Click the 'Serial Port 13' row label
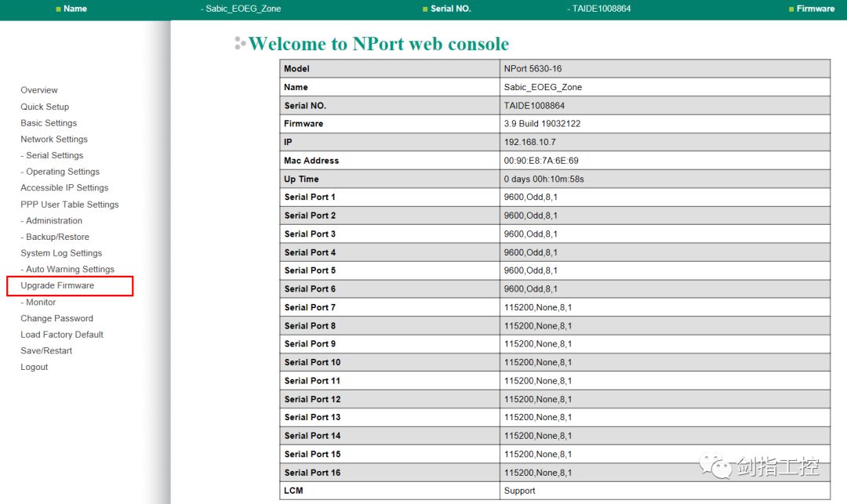The width and height of the screenshot is (847, 504). click(312, 417)
